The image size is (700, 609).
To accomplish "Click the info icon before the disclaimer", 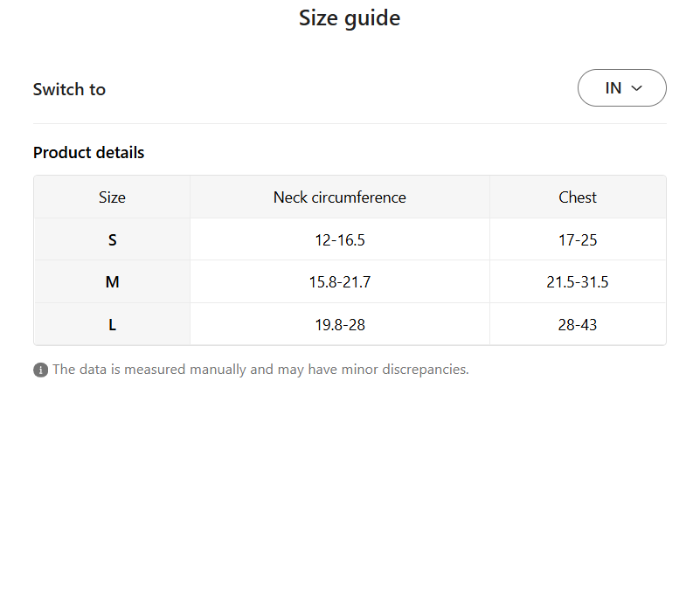I will [x=40, y=370].
